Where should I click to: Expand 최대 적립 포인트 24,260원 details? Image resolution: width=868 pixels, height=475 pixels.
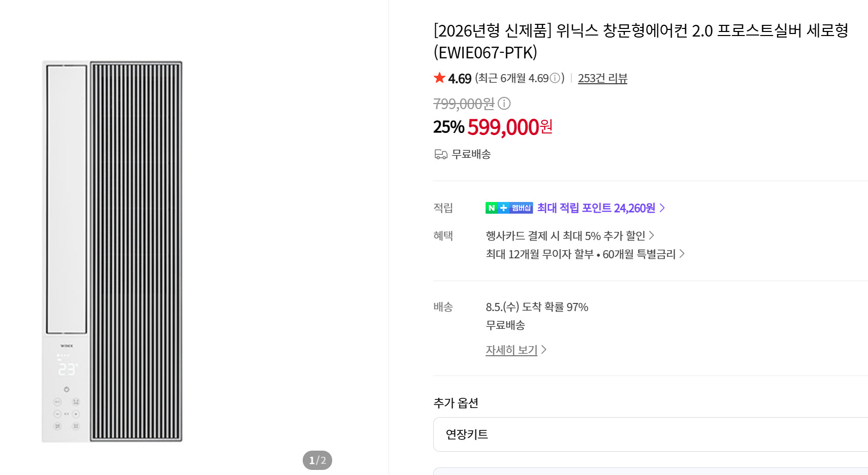[601, 208]
